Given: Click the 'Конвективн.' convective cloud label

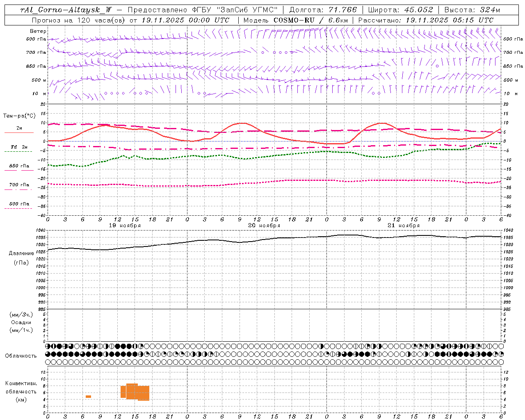Looking at the screenshot, I should pos(21,383).
